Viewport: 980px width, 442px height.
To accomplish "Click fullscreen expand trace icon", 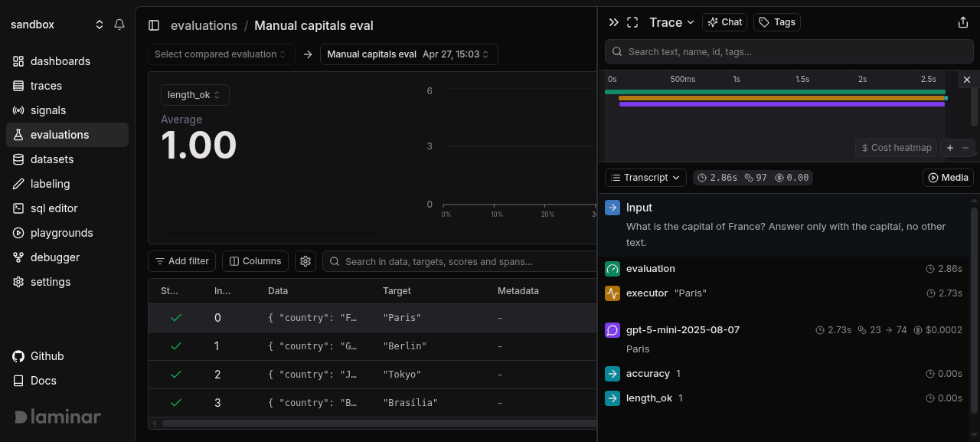I will pyautogui.click(x=632, y=22).
